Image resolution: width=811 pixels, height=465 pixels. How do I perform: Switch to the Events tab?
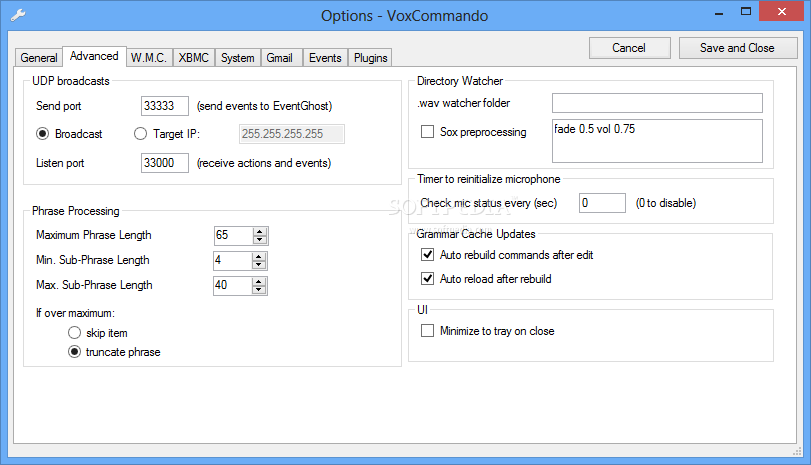point(325,58)
